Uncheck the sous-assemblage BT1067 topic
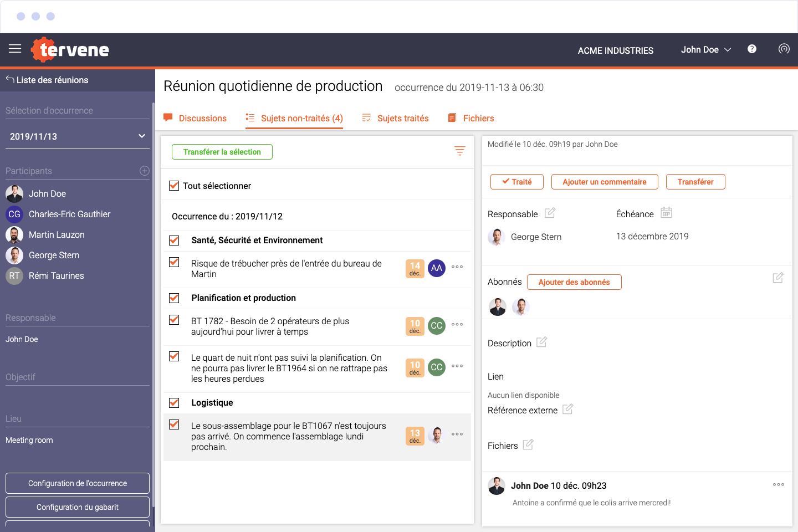Viewport: 798px width, 532px height. tap(174, 424)
